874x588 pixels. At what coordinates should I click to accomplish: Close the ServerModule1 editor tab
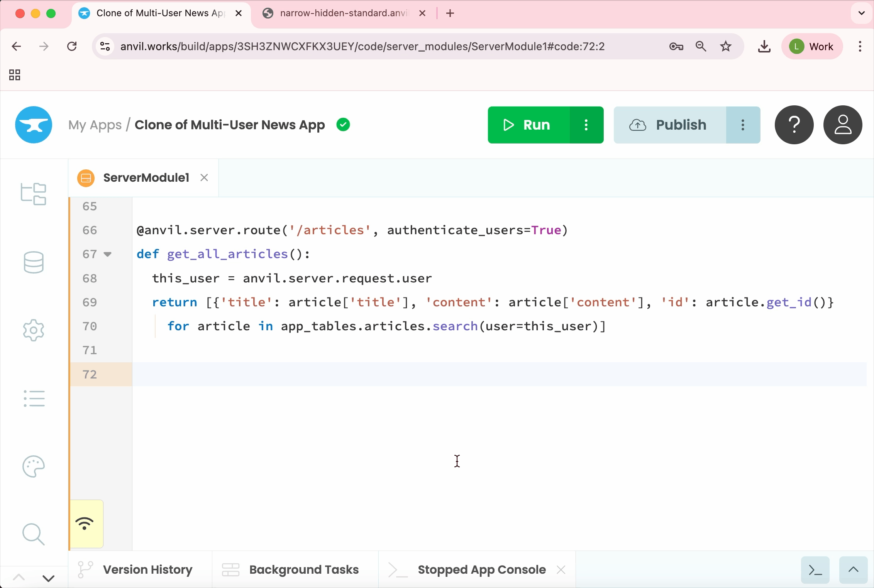click(204, 177)
